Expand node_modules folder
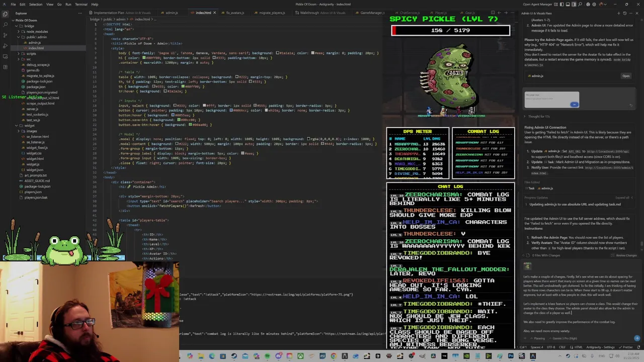 click(37, 31)
